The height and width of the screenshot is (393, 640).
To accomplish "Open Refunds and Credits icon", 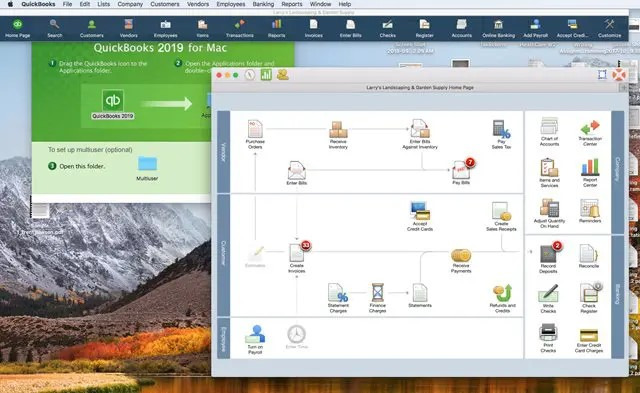I will (x=502, y=293).
